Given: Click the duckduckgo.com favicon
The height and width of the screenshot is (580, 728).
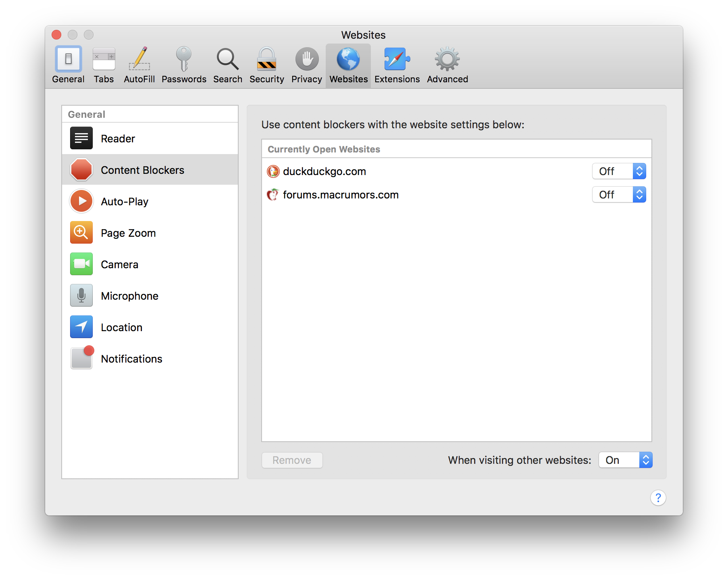Looking at the screenshot, I should tap(273, 171).
